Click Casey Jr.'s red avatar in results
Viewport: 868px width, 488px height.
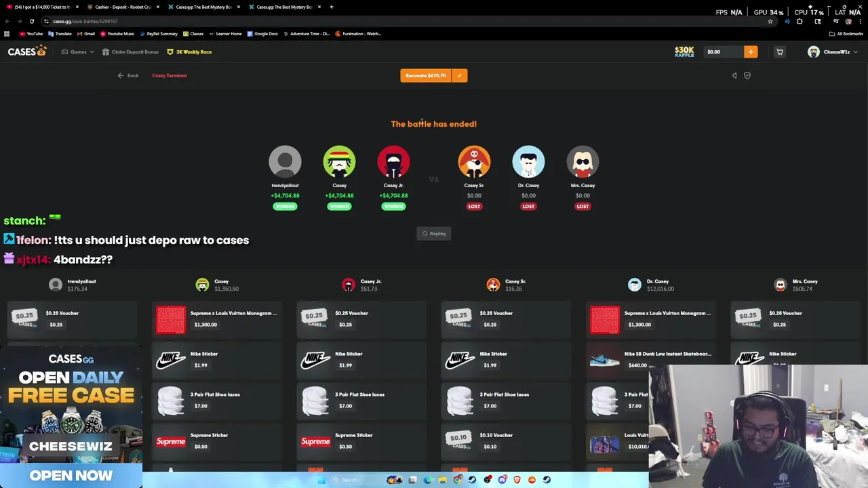pos(393,162)
